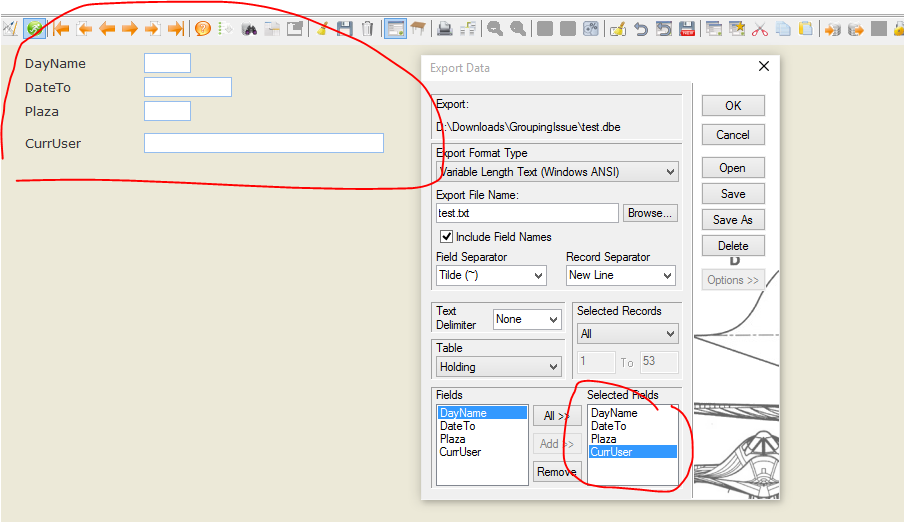Viewport: 904px width, 522px height.
Task: Click the blue floppy disk save icon
Action: (x=345, y=29)
